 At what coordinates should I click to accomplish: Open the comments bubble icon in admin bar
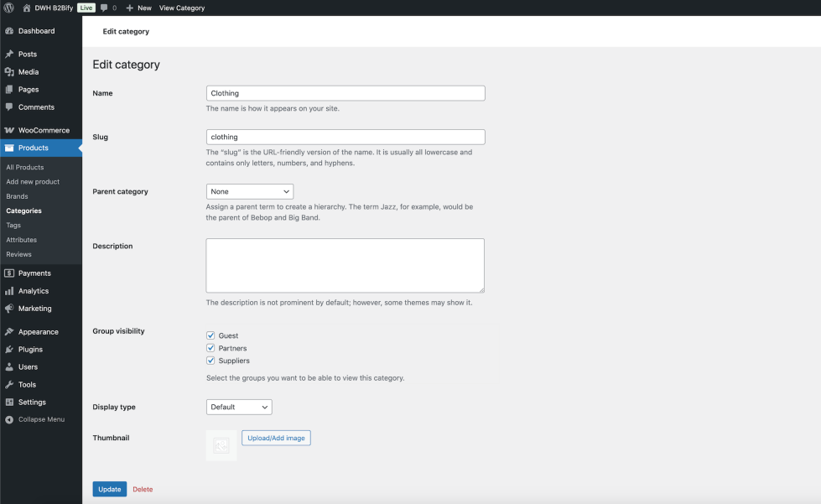[x=104, y=8]
